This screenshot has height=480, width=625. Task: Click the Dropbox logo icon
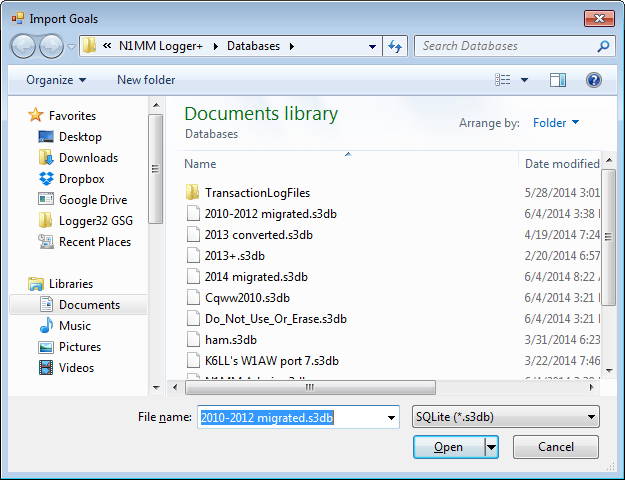point(46,179)
